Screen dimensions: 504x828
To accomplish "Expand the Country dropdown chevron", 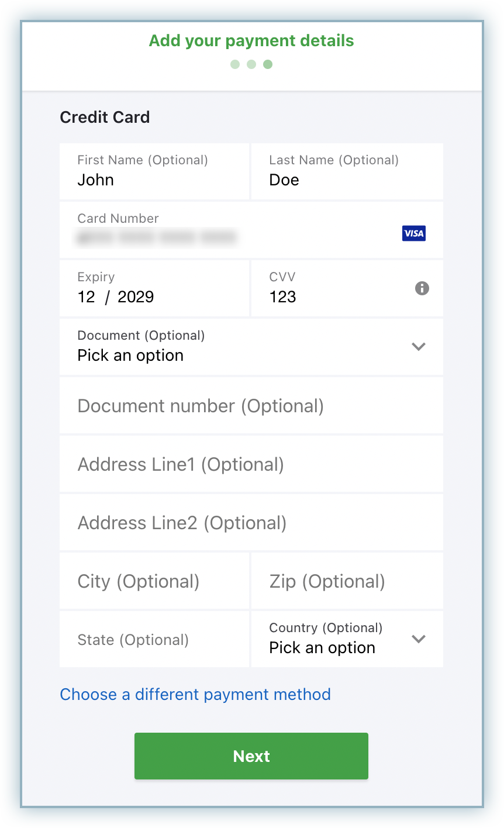I will (418, 639).
